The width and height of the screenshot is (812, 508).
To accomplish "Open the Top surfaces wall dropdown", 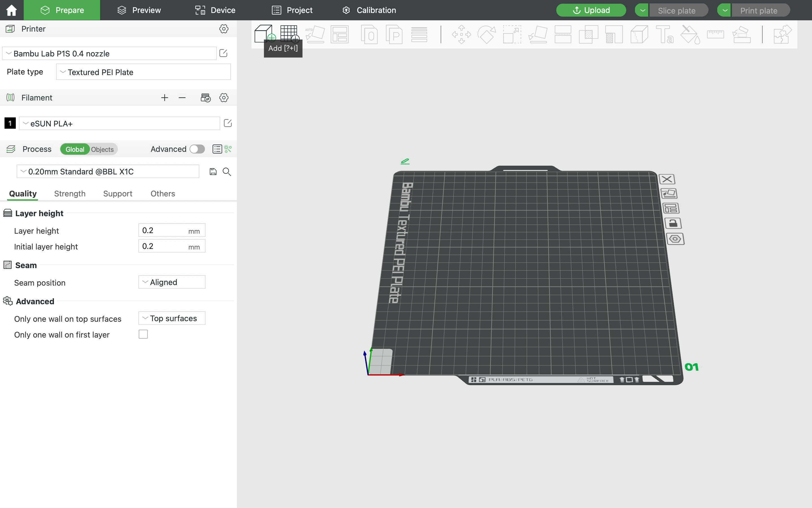I will coord(172,318).
